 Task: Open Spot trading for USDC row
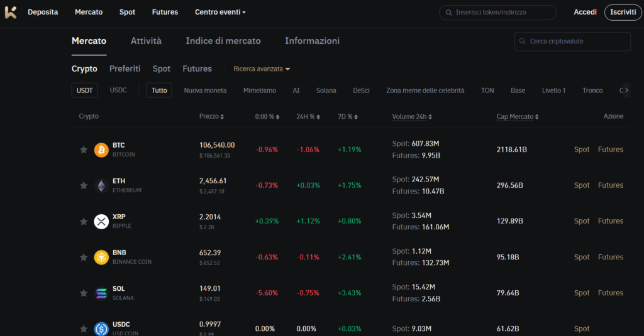[x=582, y=328]
